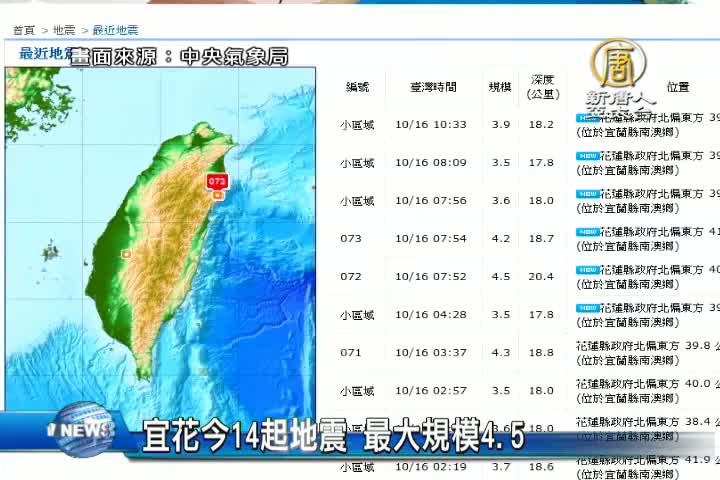This screenshot has height=480, width=720.
Task: Click the 深度 (公里) column header
Action: click(543, 87)
